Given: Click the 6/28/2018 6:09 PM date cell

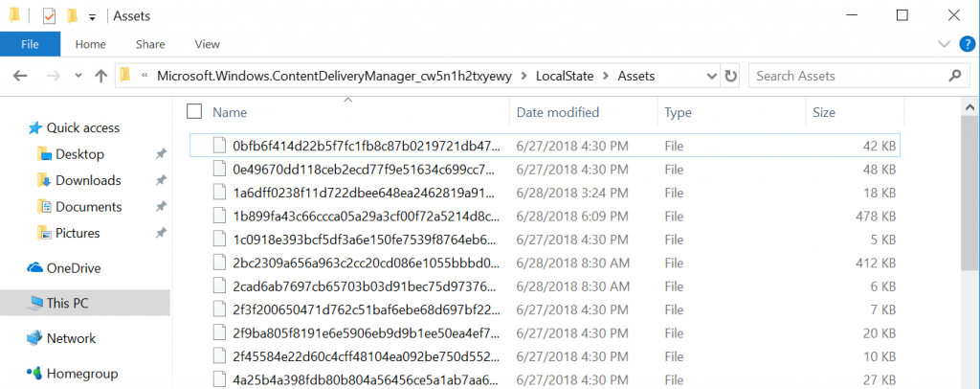Looking at the screenshot, I should [574, 217].
